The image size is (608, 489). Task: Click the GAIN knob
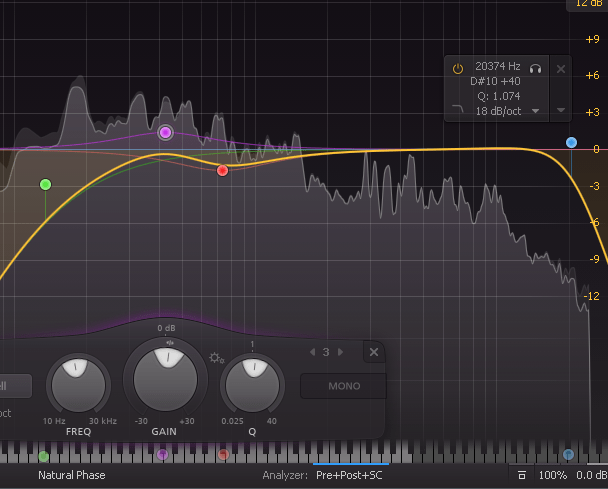[x=165, y=379]
